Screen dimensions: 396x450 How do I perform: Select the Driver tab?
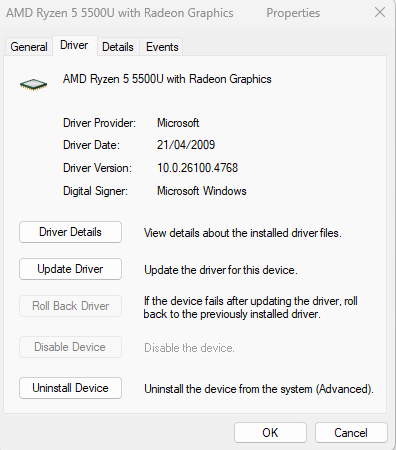[74, 45]
